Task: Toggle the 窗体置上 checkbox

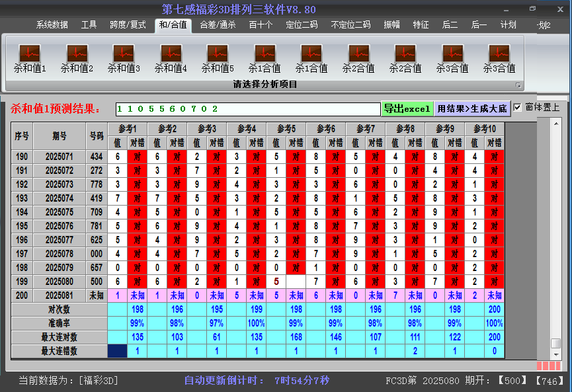Action: (x=517, y=107)
